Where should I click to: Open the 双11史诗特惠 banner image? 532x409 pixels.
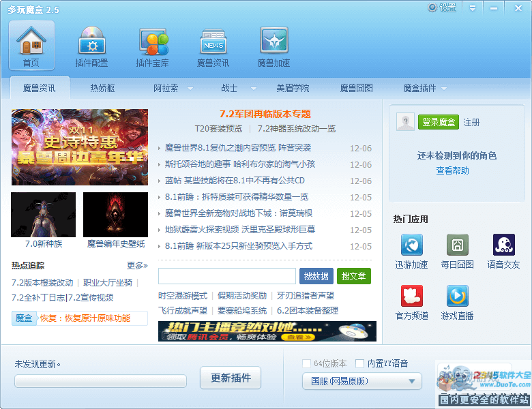[80, 147]
